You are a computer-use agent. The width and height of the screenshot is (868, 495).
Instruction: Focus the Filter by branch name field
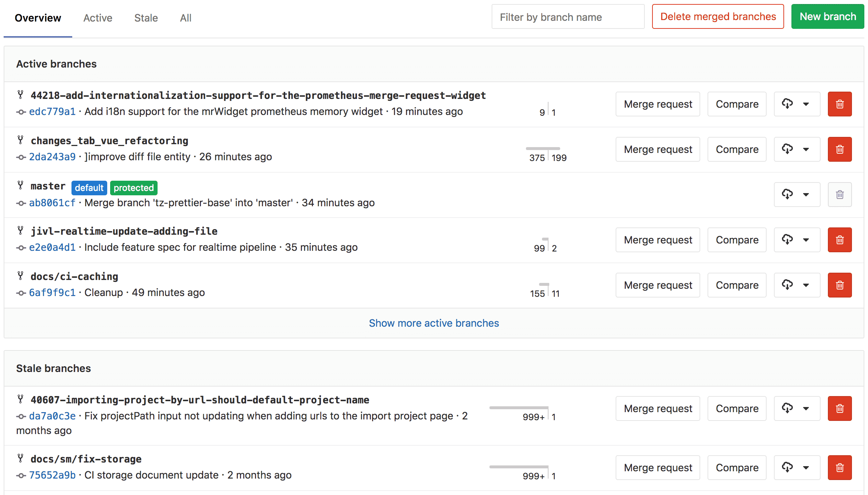point(567,17)
